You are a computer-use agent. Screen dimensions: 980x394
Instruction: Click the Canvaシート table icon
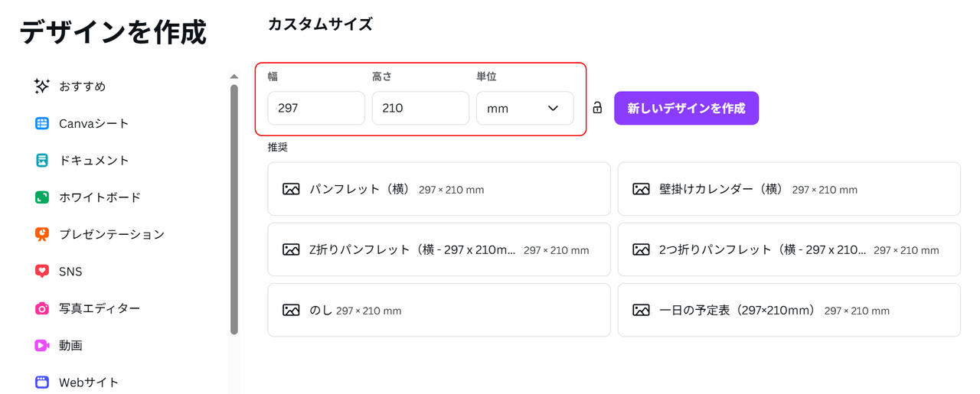click(42, 123)
